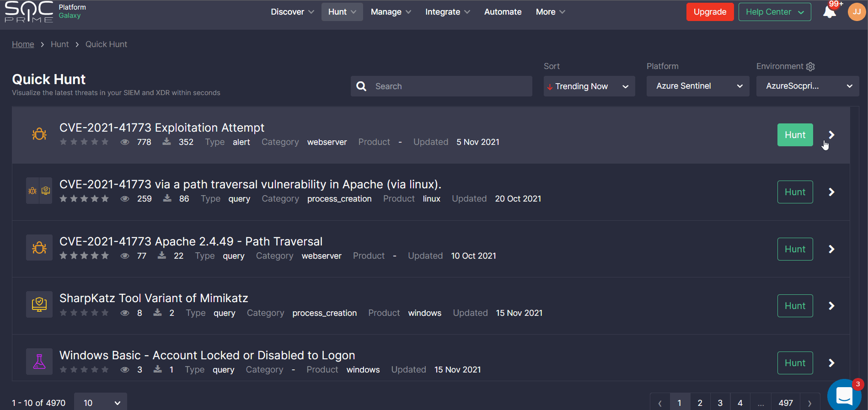Click Hunt for Windows Basic Account Locked
Screen dimensions: 868x410
[795, 363]
